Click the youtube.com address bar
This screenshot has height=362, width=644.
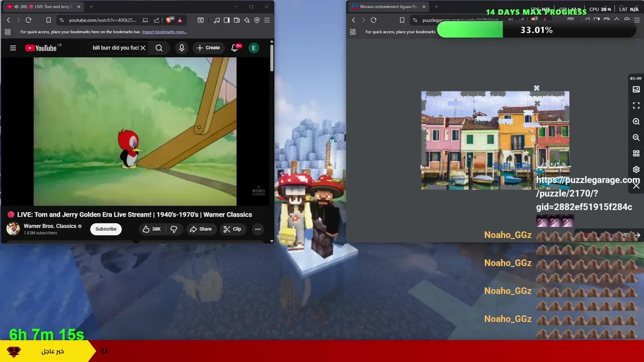[103, 20]
